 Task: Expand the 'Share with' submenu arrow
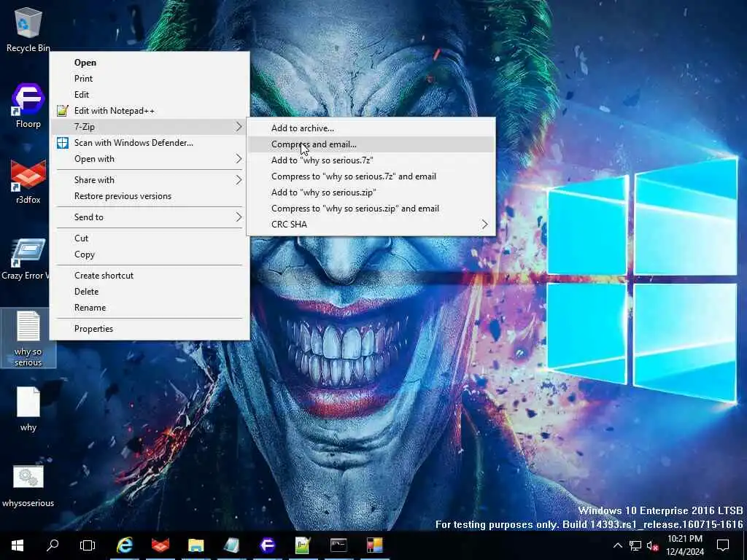point(239,180)
